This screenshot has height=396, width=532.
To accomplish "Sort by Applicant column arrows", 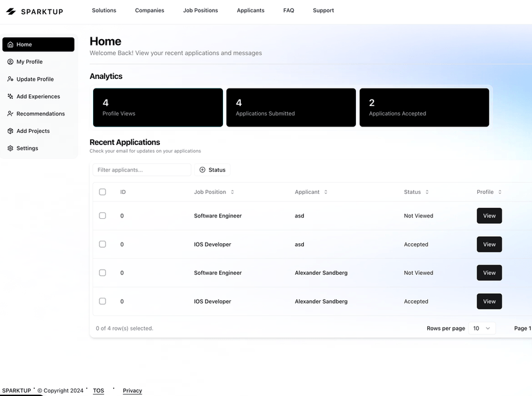I will (326, 192).
